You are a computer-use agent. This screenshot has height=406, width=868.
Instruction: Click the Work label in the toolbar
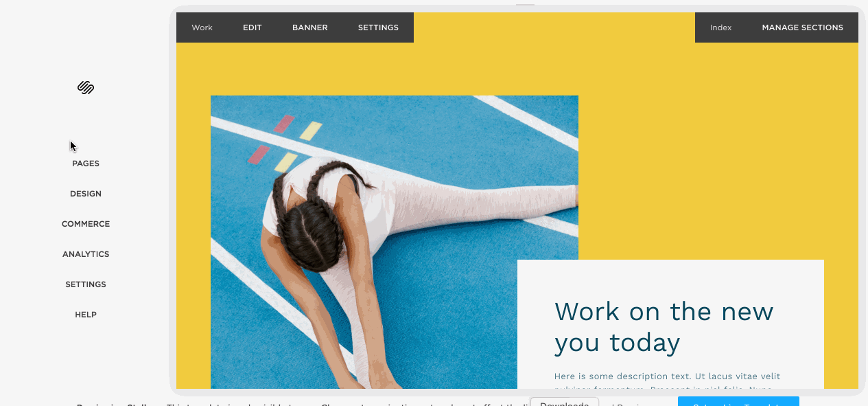point(202,27)
